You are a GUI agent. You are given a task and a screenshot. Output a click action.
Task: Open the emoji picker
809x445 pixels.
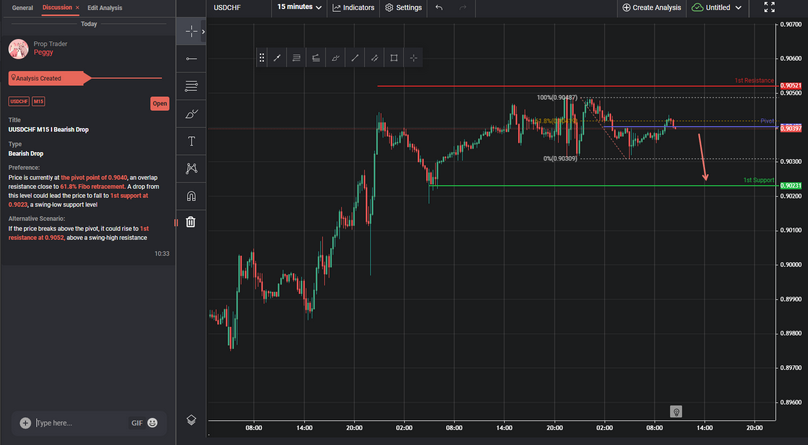152,423
